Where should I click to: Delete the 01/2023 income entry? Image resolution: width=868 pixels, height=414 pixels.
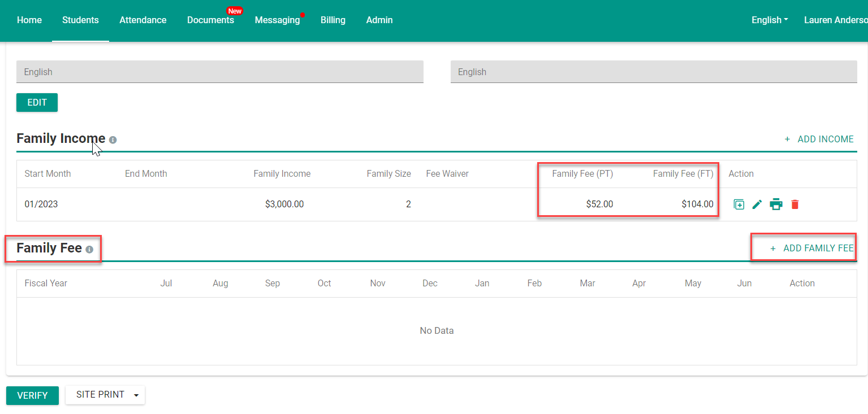tap(794, 204)
